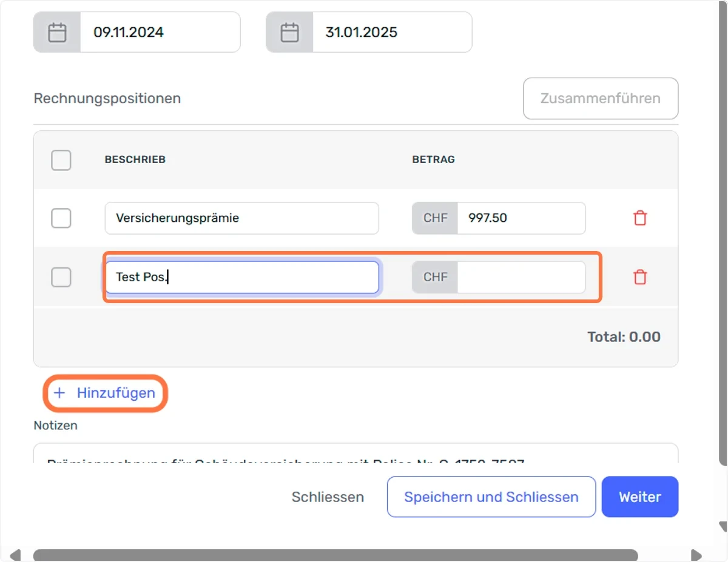Click the CHF prefix in Test Pos. row

435,278
